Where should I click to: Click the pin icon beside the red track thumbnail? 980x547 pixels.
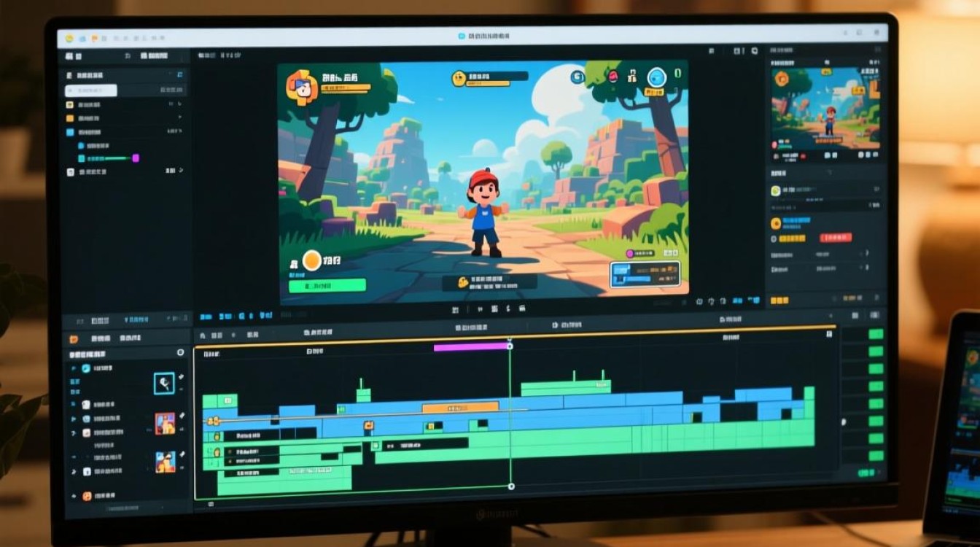182,416
